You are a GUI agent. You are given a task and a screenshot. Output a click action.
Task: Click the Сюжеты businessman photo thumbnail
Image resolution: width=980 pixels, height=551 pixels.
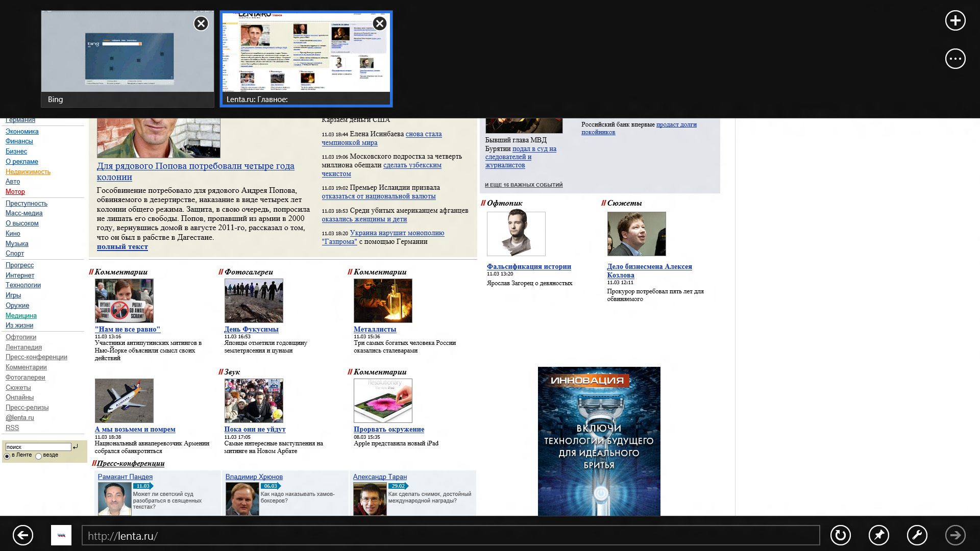pos(636,234)
